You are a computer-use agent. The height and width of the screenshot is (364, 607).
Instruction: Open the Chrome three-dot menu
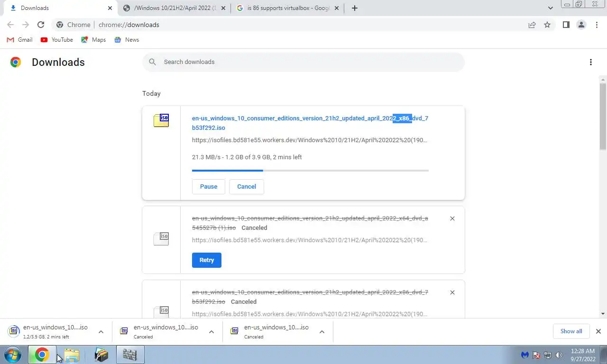pyautogui.click(x=597, y=25)
